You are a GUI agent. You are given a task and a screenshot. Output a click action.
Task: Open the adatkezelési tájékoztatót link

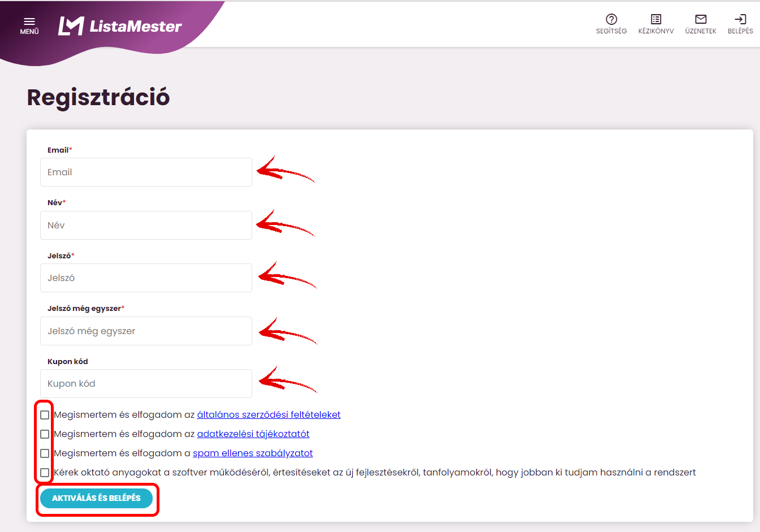(x=253, y=434)
